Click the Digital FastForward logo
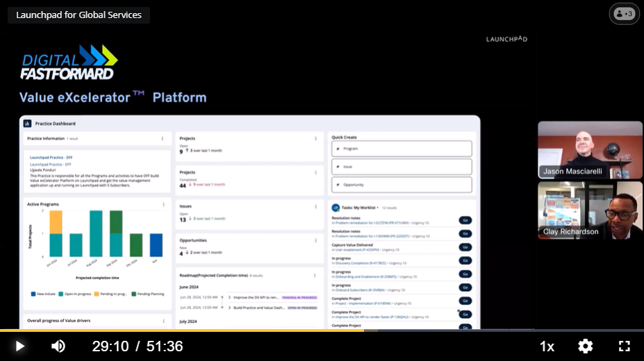 coord(69,62)
